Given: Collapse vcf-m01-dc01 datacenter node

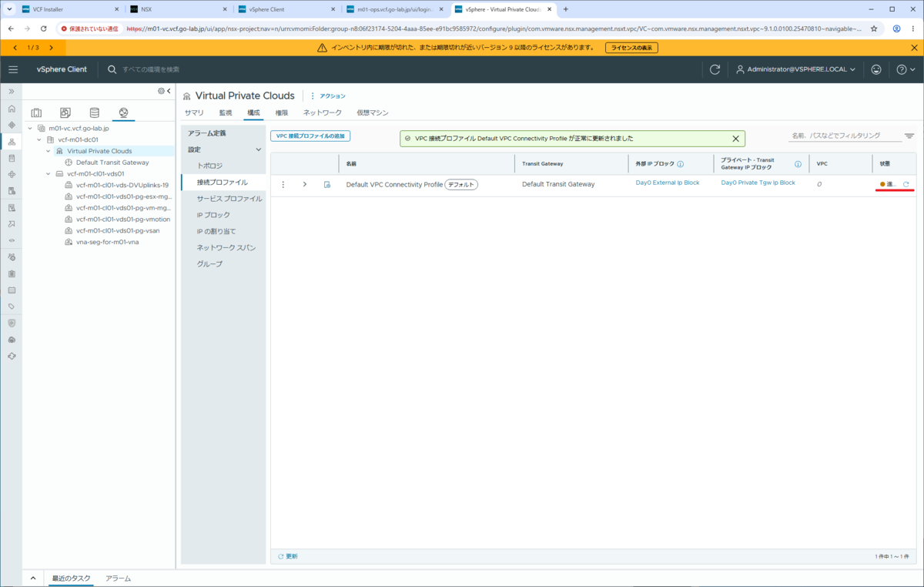Looking at the screenshot, I should click(39, 140).
